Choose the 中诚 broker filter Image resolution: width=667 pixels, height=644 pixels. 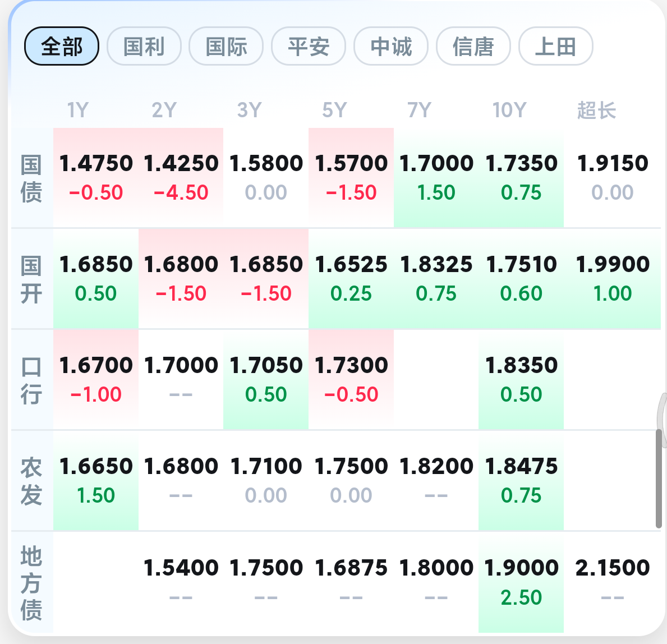391,47
